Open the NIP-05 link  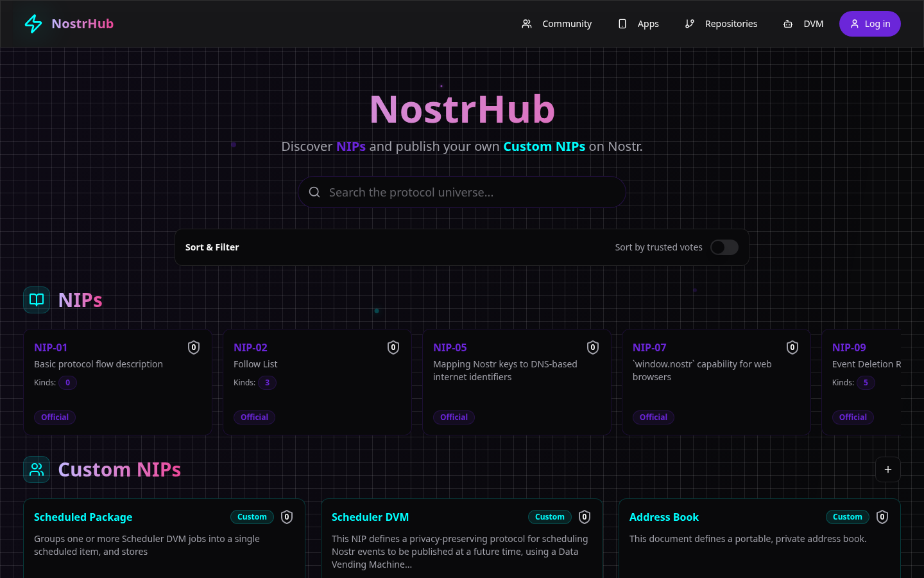tap(450, 347)
